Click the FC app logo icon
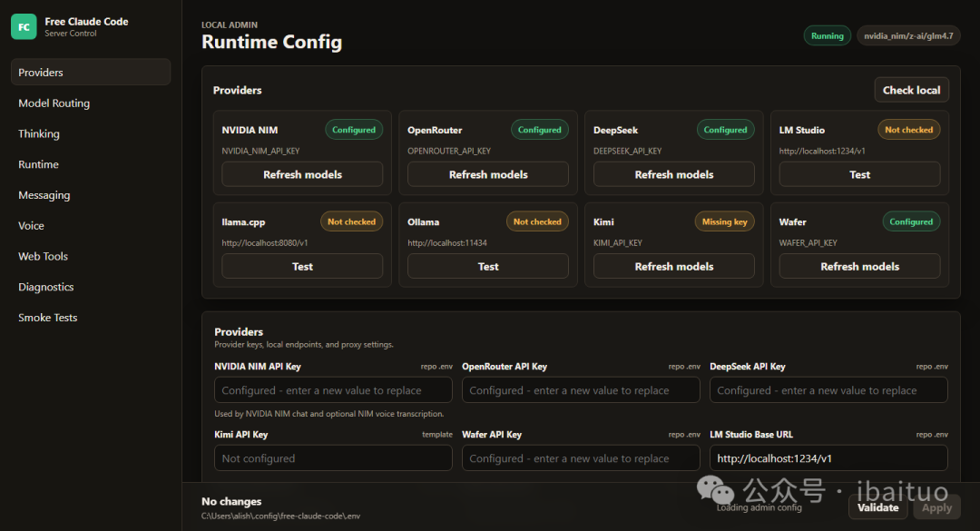Image resolution: width=980 pixels, height=531 pixels. coord(24,27)
